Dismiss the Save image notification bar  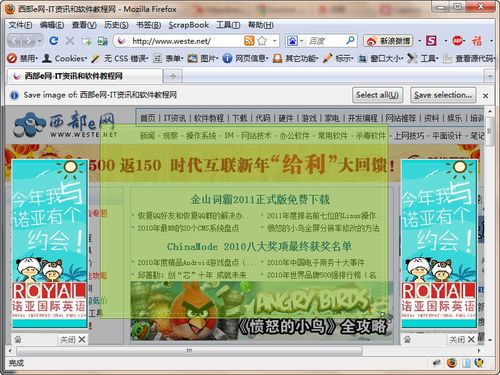pos(486,96)
